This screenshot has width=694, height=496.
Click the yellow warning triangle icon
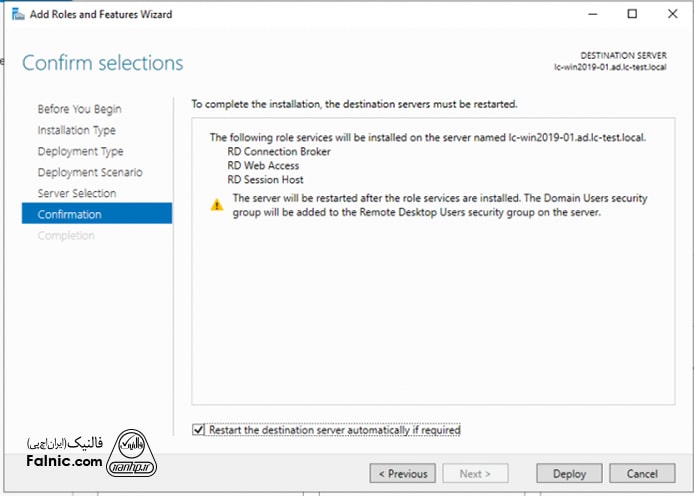(217, 204)
